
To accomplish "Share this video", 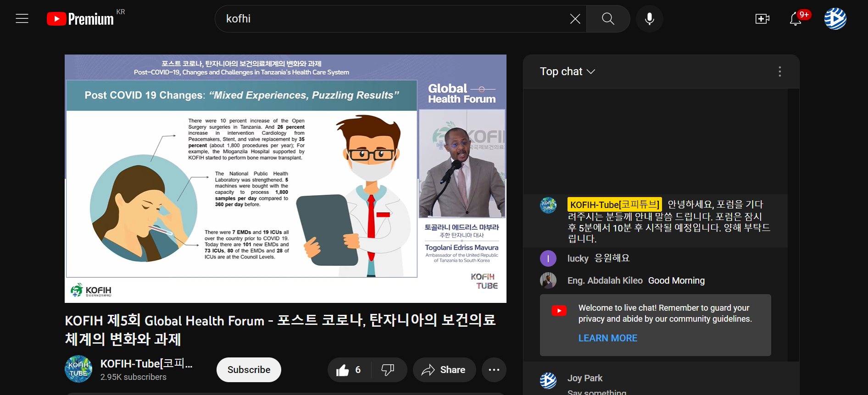I will pos(444,370).
